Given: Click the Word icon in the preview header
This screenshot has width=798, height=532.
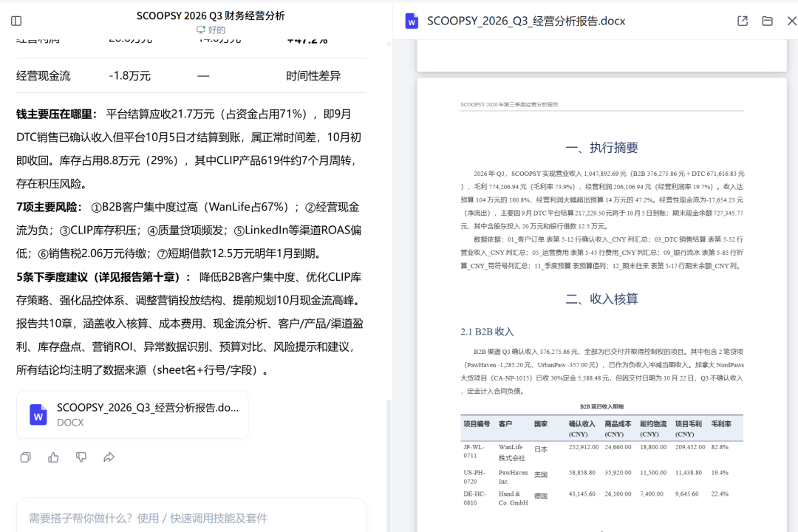Looking at the screenshot, I should coord(412,21).
